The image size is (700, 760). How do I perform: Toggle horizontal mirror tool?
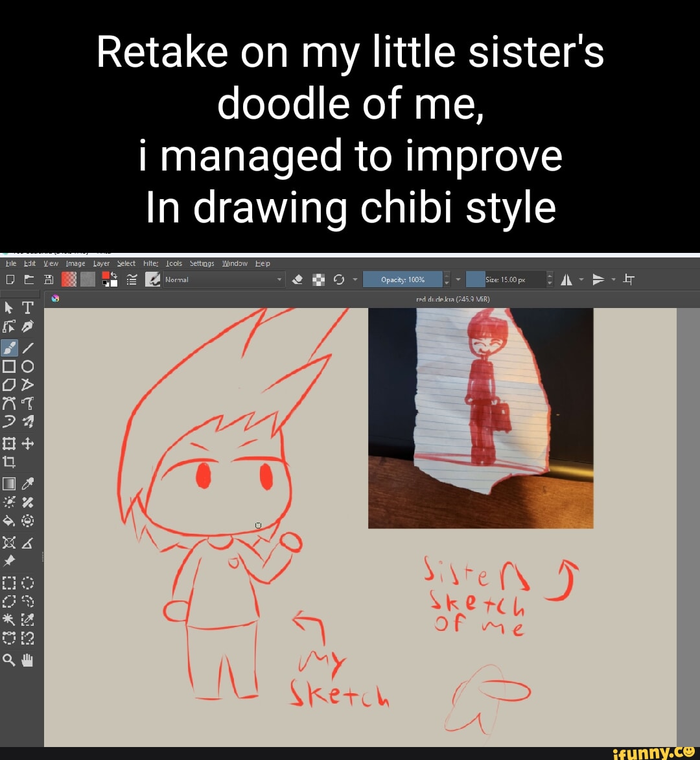(x=566, y=279)
